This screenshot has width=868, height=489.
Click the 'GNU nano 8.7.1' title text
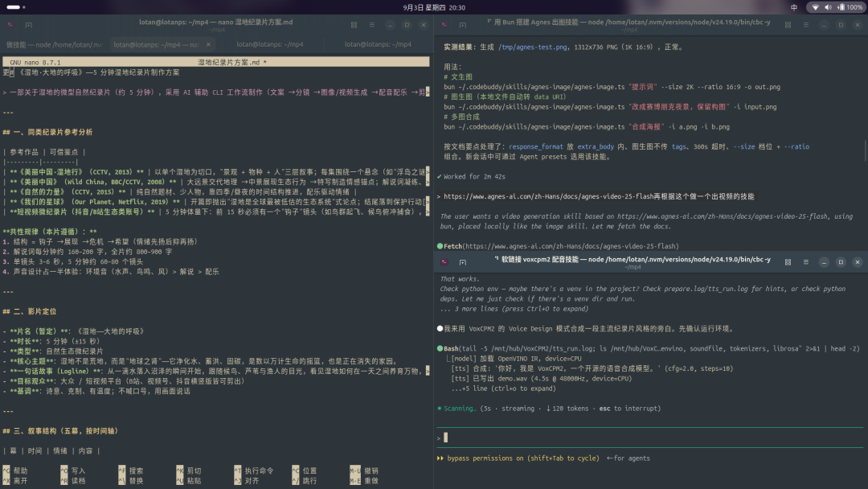pos(35,63)
